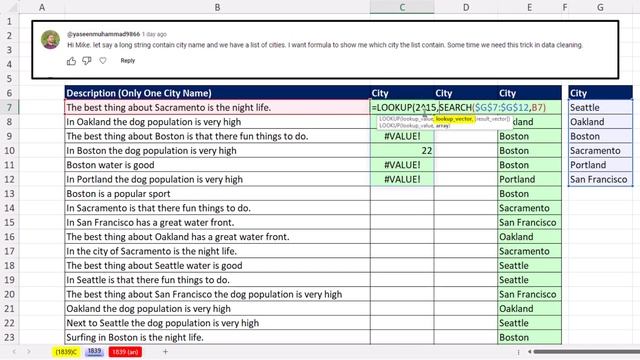Select row 7 header
Image resolution: width=640 pixels, height=360 pixels.
[x=9, y=107]
